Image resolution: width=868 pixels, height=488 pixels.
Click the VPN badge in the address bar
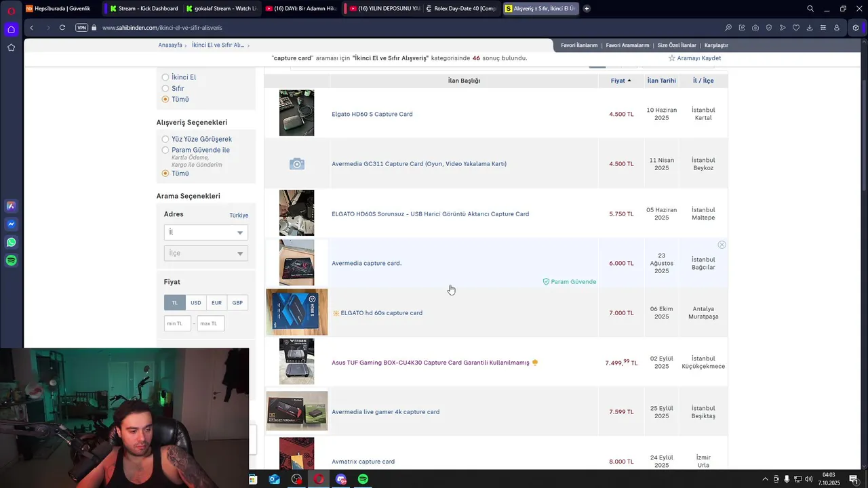[82, 28]
